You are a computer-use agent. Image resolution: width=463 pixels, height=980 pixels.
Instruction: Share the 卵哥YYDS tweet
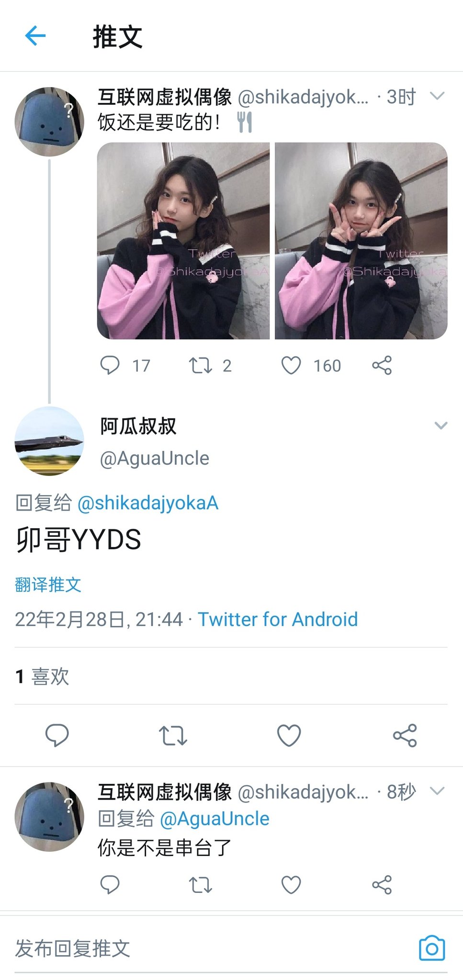[x=405, y=735]
